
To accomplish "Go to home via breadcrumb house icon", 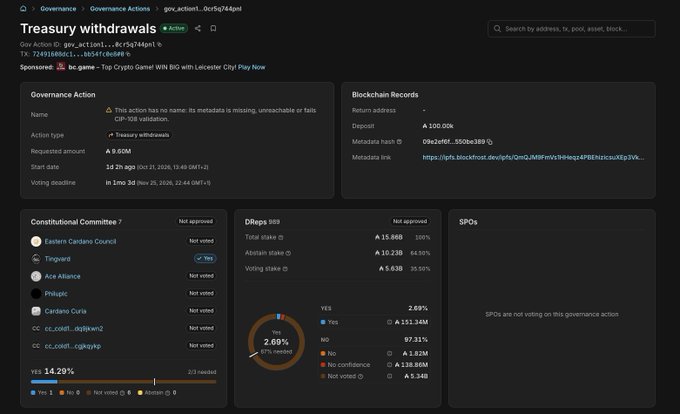I will [23, 8].
